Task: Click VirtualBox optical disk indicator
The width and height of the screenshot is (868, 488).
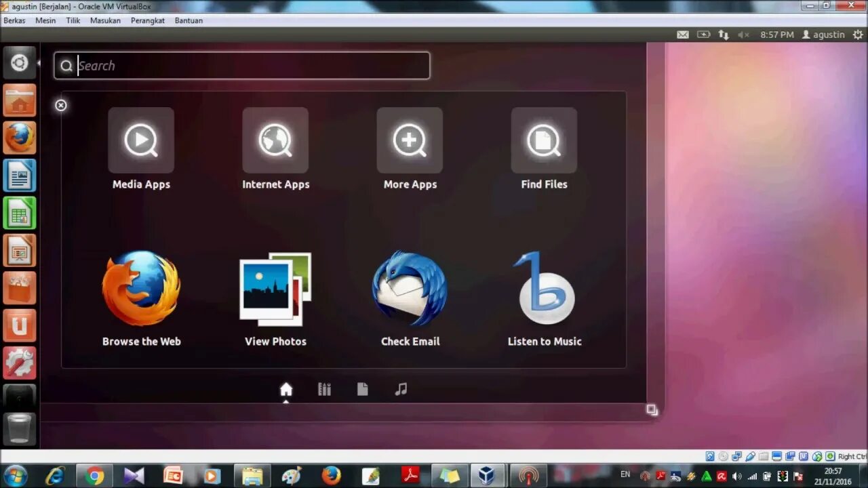Action: pos(724,456)
